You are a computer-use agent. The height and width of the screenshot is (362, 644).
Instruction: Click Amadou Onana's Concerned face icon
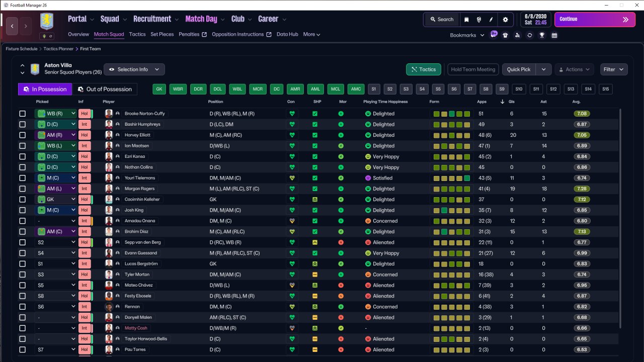(368, 221)
